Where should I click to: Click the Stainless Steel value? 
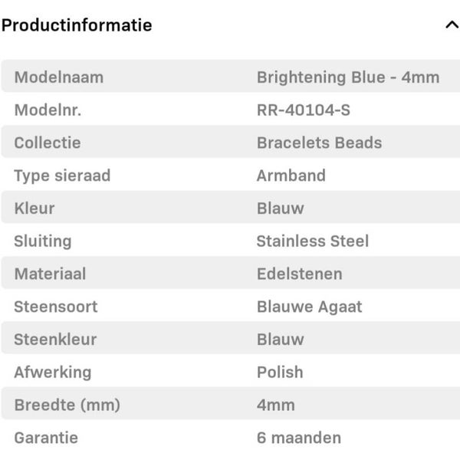[x=313, y=241]
